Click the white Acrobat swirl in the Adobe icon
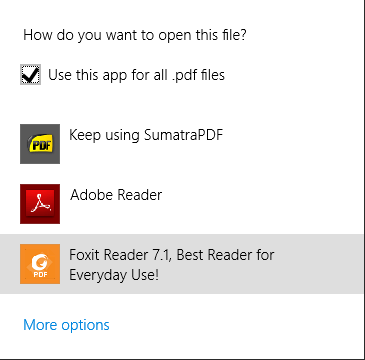This screenshot has height=360, width=365. click(x=41, y=203)
